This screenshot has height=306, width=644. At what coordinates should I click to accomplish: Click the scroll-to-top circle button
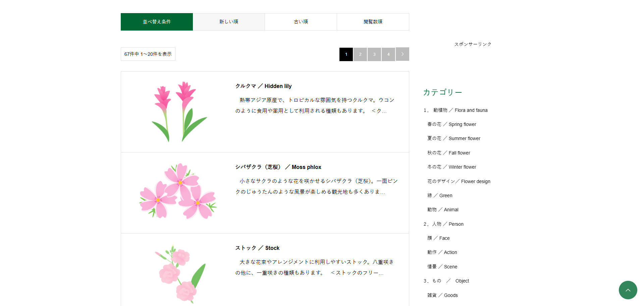point(628,290)
